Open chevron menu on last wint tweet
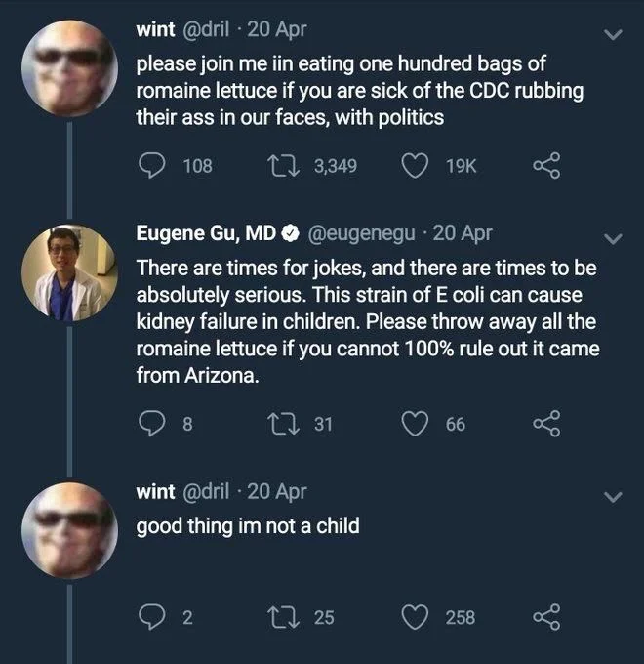Viewport: 644px width, 664px height. [613, 497]
